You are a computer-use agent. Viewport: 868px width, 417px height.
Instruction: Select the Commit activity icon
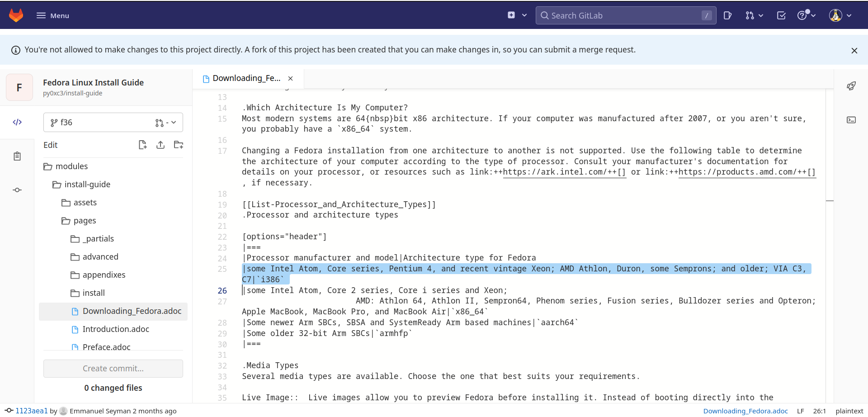[x=17, y=190]
